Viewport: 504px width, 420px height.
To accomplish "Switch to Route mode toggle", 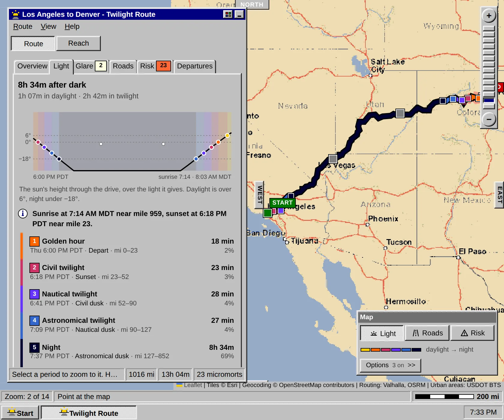I will [33, 44].
